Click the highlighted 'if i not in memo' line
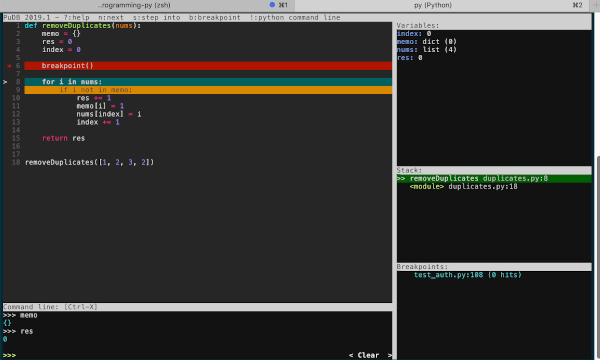 coord(208,90)
